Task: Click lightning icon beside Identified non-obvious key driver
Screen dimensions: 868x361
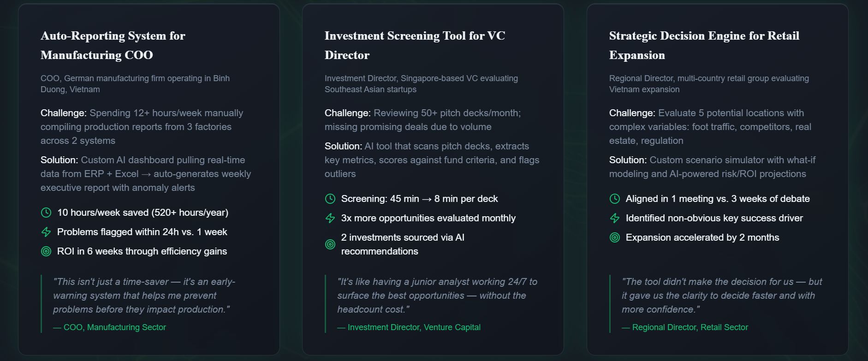Action: click(x=615, y=218)
